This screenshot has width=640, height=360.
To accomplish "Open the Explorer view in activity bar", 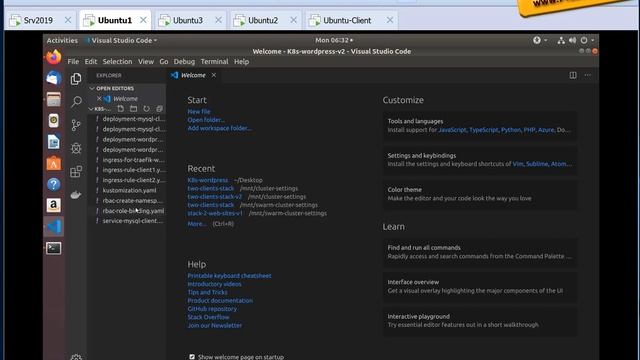I will (x=76, y=79).
